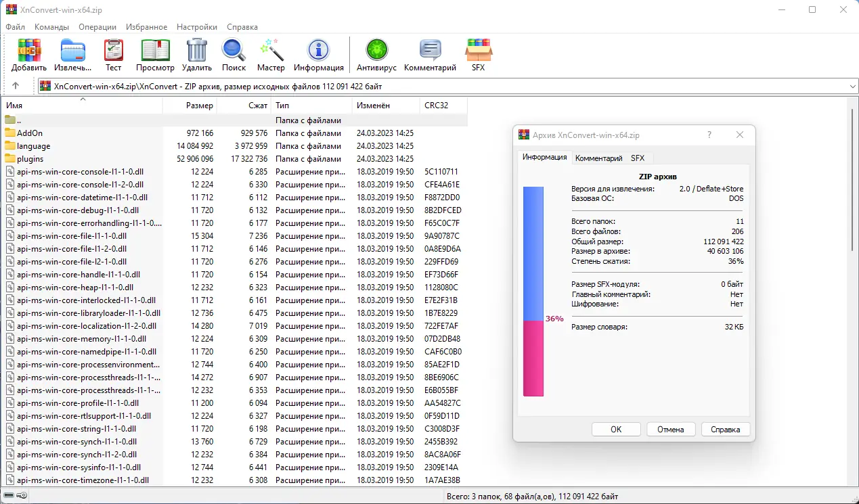Image resolution: width=859 pixels, height=504 pixels.
Task: Select api-ms-win-core-namedpipe-l1-1-0.dll row
Action: point(234,352)
